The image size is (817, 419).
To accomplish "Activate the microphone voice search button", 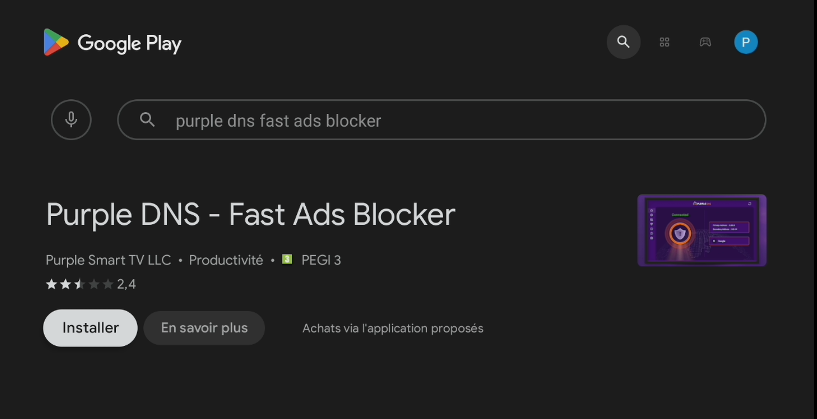I will click(71, 120).
